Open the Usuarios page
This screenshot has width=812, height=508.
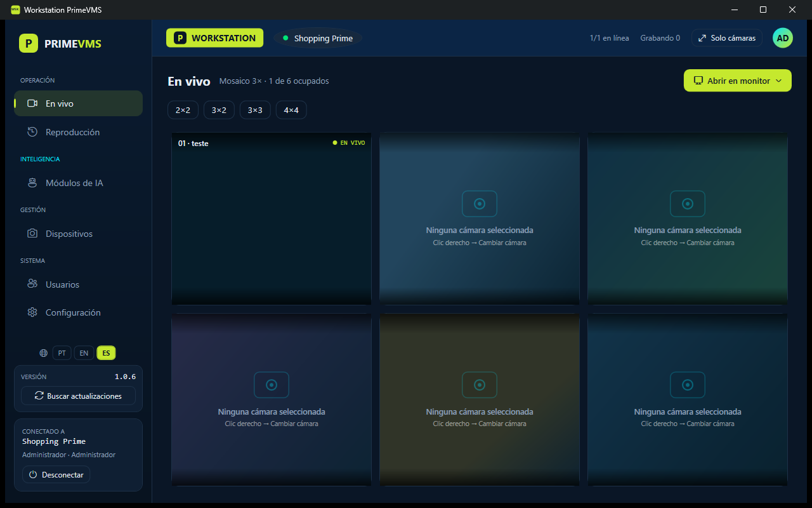tap(78, 284)
